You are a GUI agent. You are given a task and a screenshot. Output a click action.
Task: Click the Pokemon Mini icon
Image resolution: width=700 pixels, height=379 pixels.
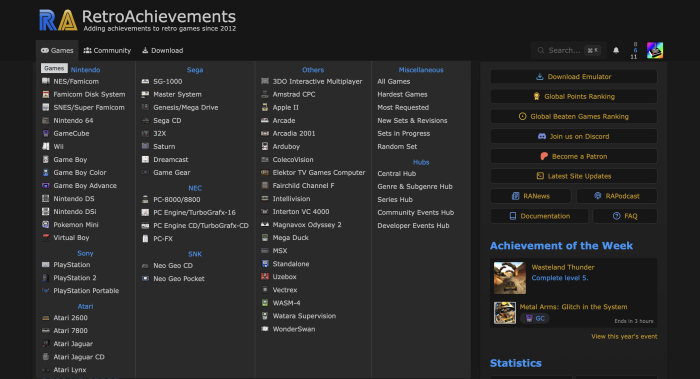point(46,225)
